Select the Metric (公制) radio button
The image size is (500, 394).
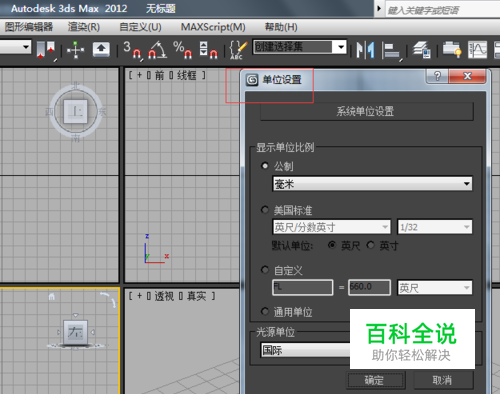265,166
